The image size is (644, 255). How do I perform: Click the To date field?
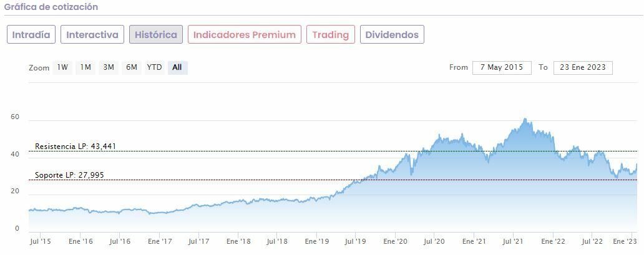click(x=583, y=67)
